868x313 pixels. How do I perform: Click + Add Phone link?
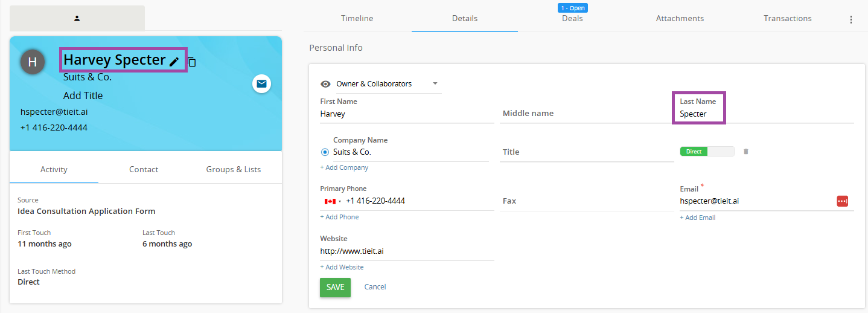point(339,217)
